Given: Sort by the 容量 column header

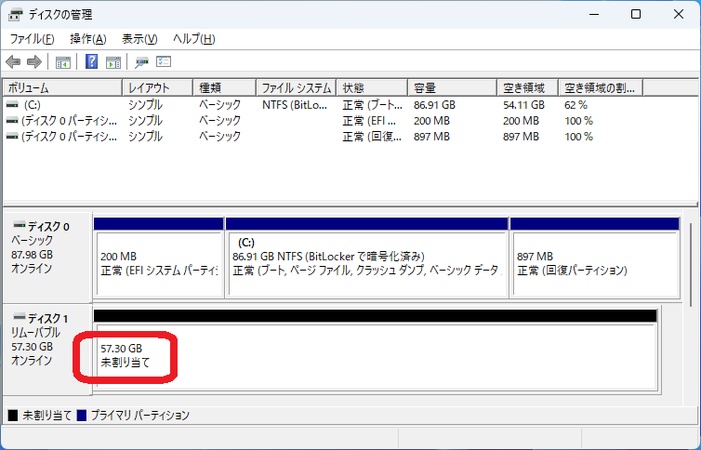Looking at the screenshot, I should click(452, 88).
